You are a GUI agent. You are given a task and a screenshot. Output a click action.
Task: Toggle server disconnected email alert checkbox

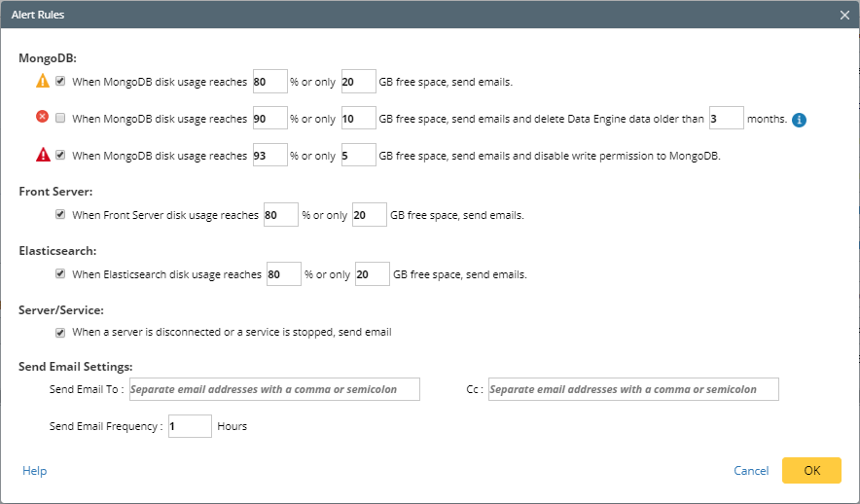[x=60, y=332]
